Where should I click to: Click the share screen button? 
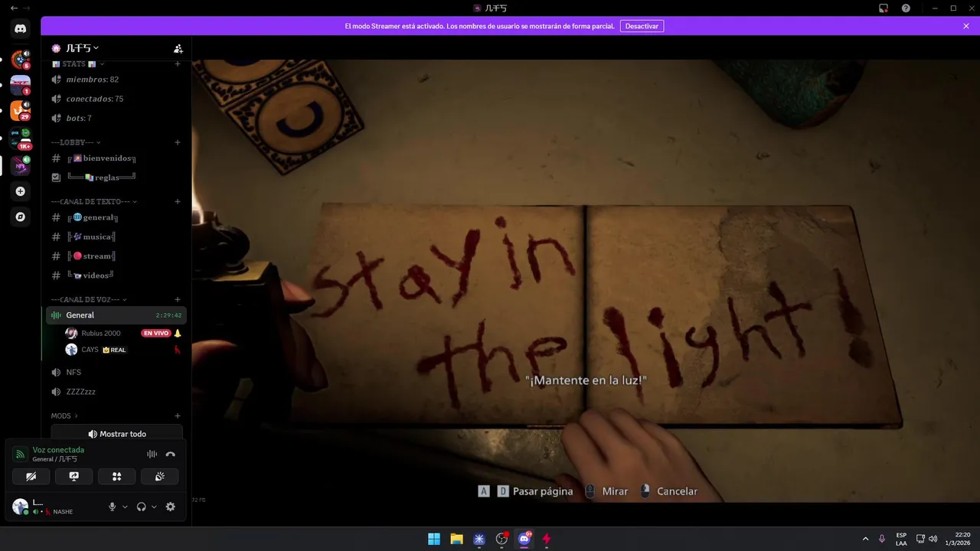click(74, 477)
